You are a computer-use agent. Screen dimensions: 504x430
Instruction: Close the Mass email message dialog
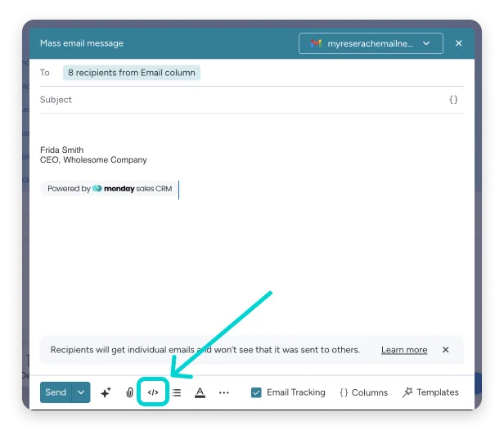click(x=459, y=43)
